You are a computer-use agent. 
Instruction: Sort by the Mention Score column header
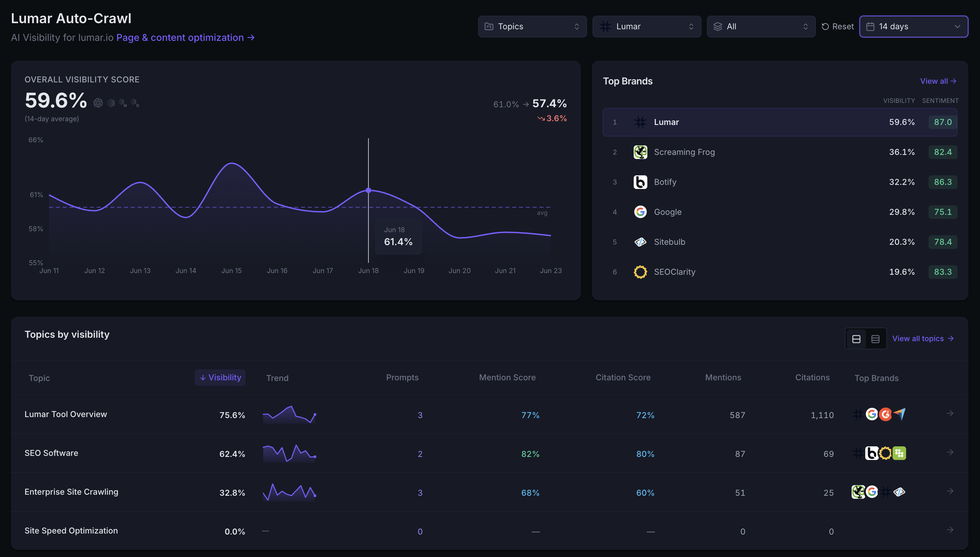pos(507,378)
